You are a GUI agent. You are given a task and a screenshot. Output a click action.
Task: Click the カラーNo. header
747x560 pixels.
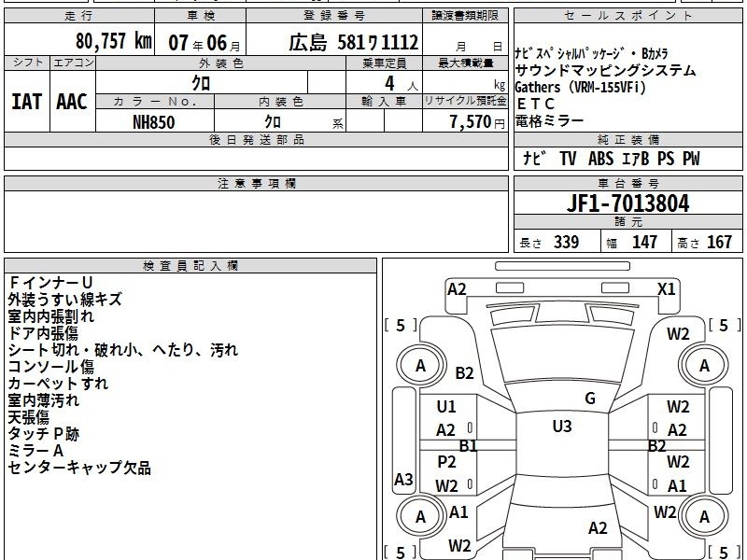pyautogui.click(x=155, y=102)
